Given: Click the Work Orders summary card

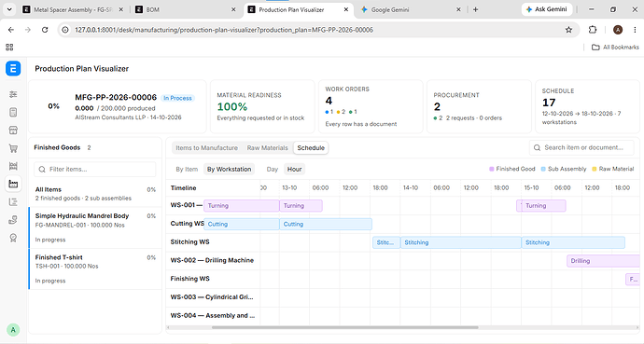Looking at the screenshot, I should [371, 106].
